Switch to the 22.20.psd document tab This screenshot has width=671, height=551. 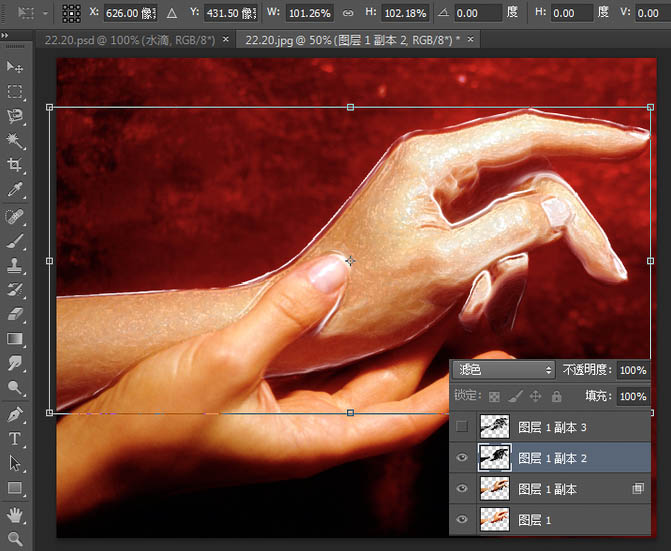pos(130,40)
